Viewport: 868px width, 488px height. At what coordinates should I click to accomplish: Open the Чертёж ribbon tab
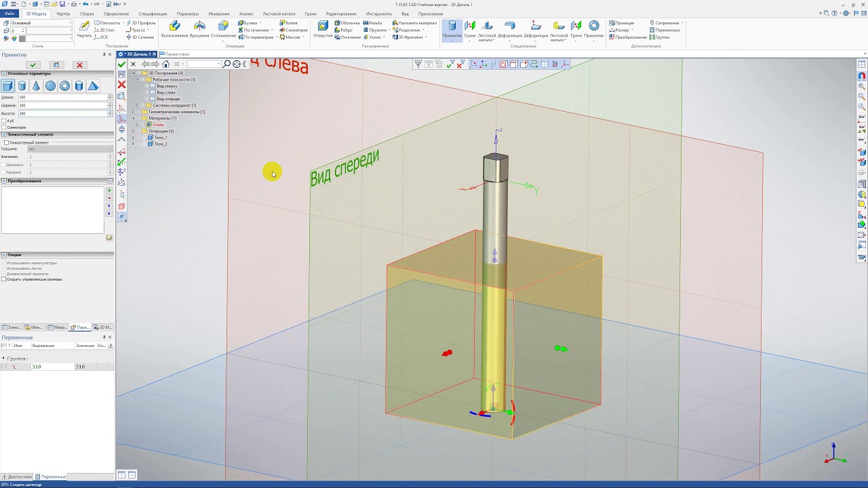tap(63, 14)
